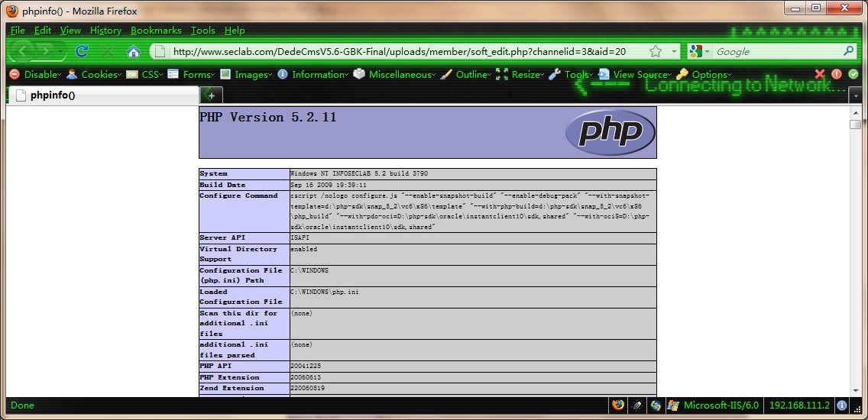Open the Options toolbar menu
The width and height of the screenshot is (868, 420).
704,74
